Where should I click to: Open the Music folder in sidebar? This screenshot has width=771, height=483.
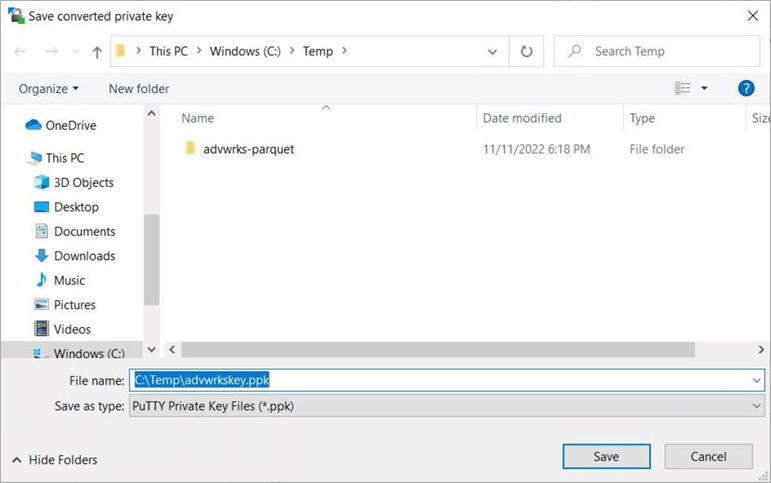coord(69,280)
